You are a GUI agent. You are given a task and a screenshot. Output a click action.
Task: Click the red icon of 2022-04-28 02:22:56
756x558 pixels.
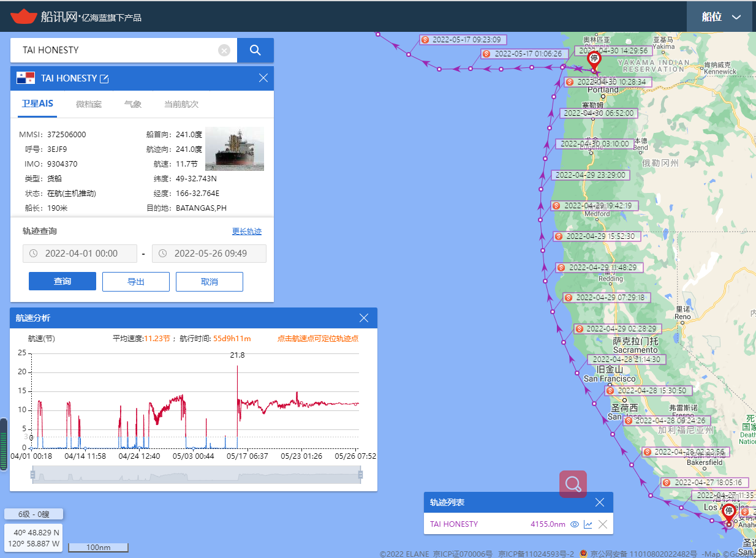click(648, 452)
